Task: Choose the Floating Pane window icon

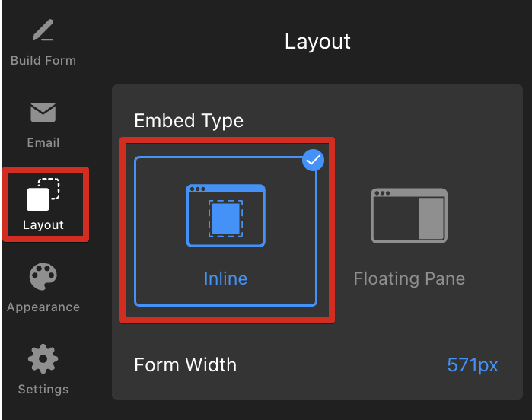Action: click(409, 216)
